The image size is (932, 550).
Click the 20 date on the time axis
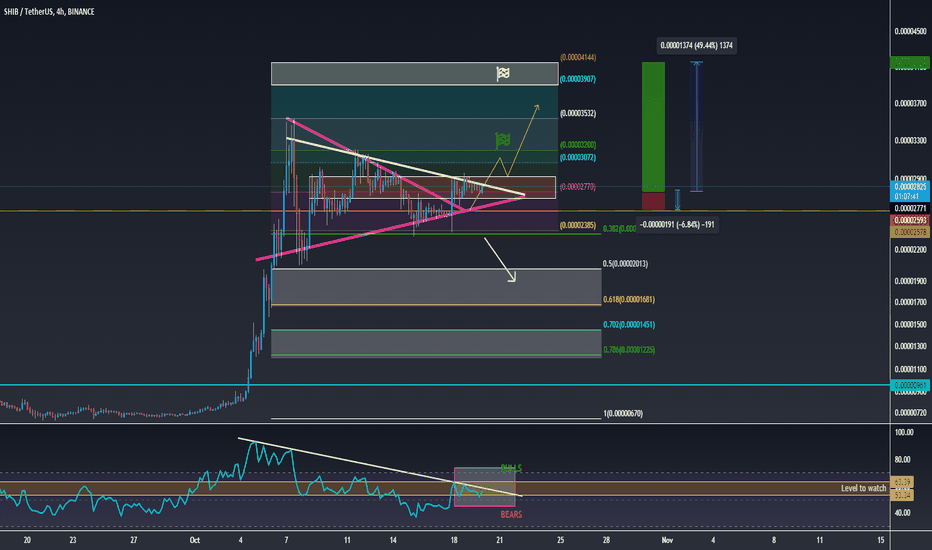click(27, 540)
